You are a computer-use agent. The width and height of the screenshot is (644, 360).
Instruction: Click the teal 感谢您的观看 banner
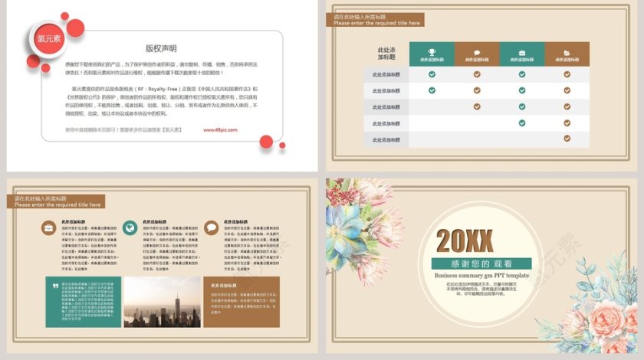point(481,263)
